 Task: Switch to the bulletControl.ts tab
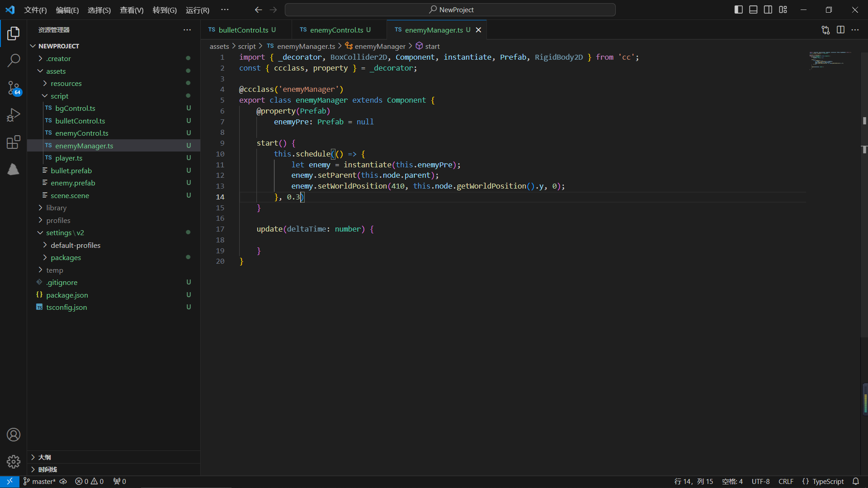[243, 30]
